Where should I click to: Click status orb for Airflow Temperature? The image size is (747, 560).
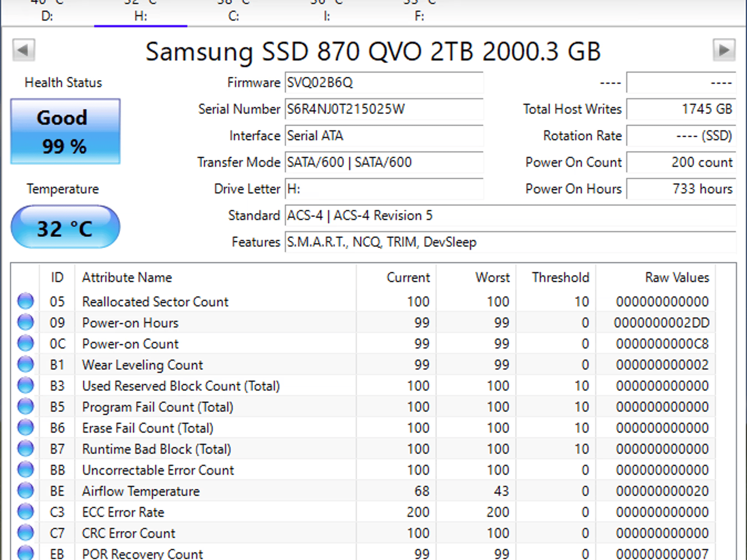pyautogui.click(x=26, y=491)
